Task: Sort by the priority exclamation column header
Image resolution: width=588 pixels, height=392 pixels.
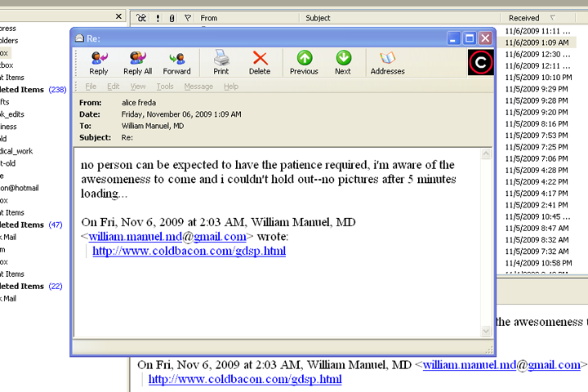Action: (x=158, y=18)
